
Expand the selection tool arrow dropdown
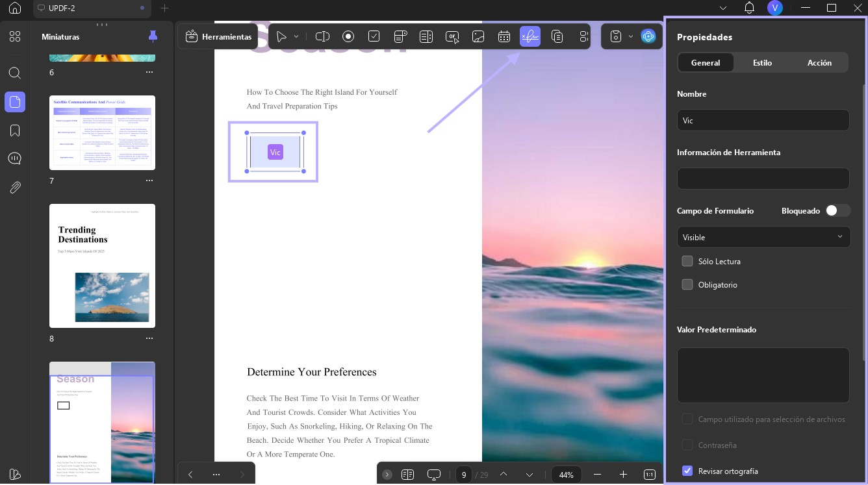click(296, 36)
